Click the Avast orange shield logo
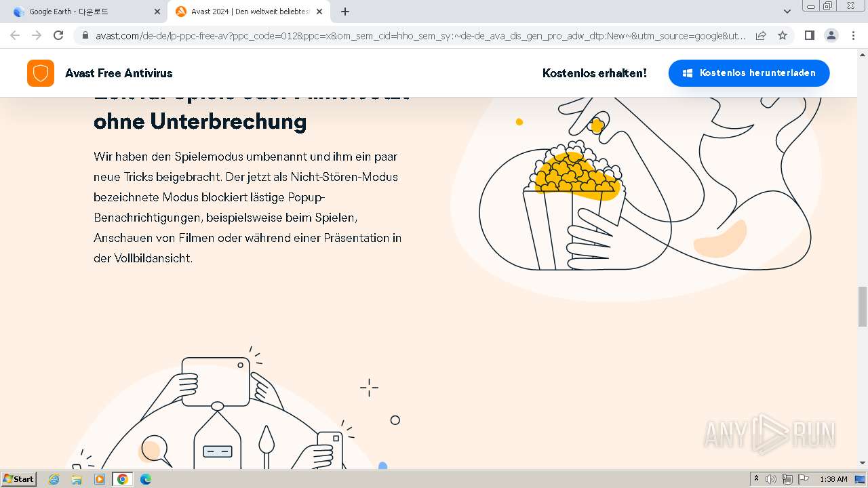 (x=41, y=73)
